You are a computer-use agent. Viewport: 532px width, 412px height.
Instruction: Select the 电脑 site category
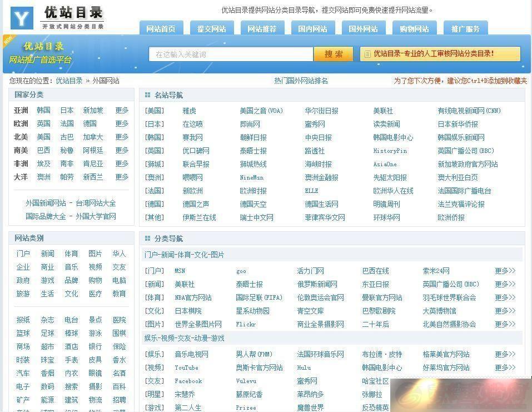point(119,280)
